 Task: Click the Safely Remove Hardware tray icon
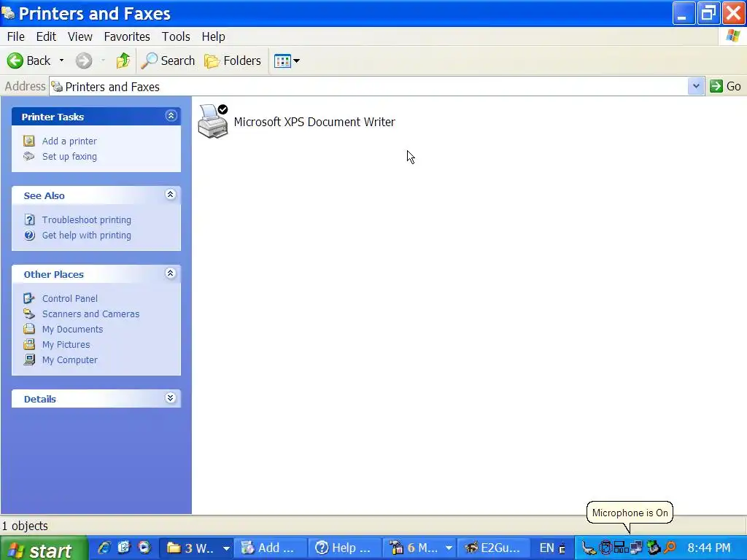(653, 548)
